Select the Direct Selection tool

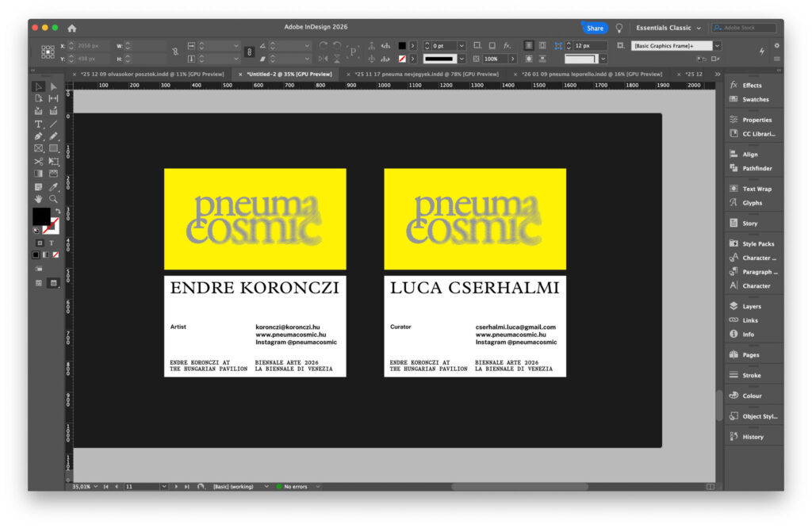tap(53, 86)
